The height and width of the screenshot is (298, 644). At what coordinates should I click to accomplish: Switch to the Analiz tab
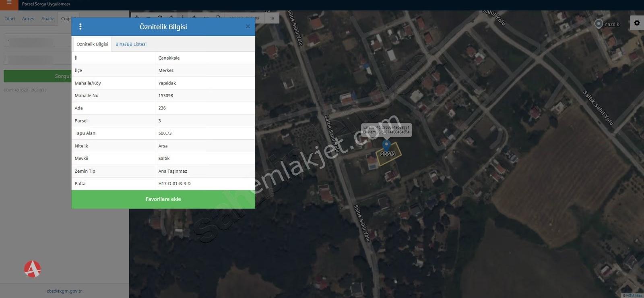47,19
